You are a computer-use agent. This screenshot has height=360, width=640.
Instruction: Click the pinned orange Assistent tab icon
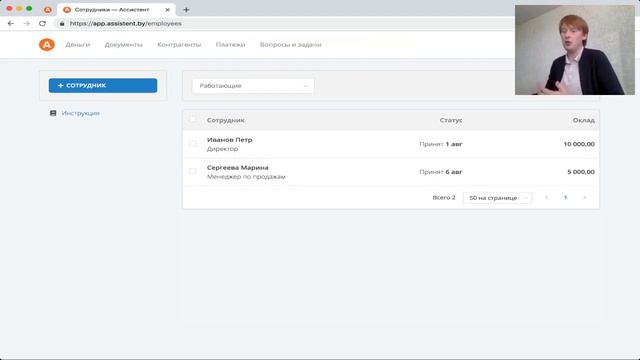coord(48,10)
